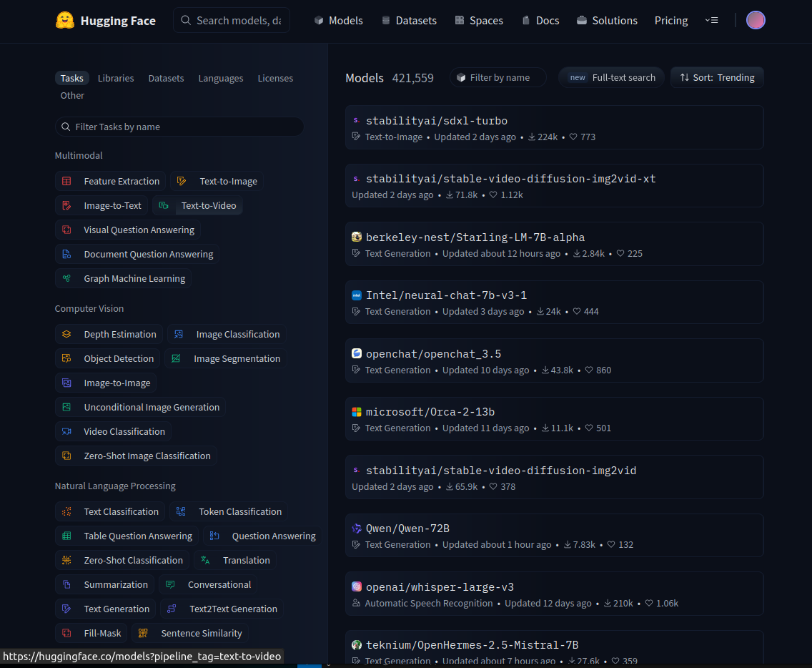Click the Conversational task icon
Image resolution: width=812 pixels, height=668 pixels.
[x=170, y=585]
